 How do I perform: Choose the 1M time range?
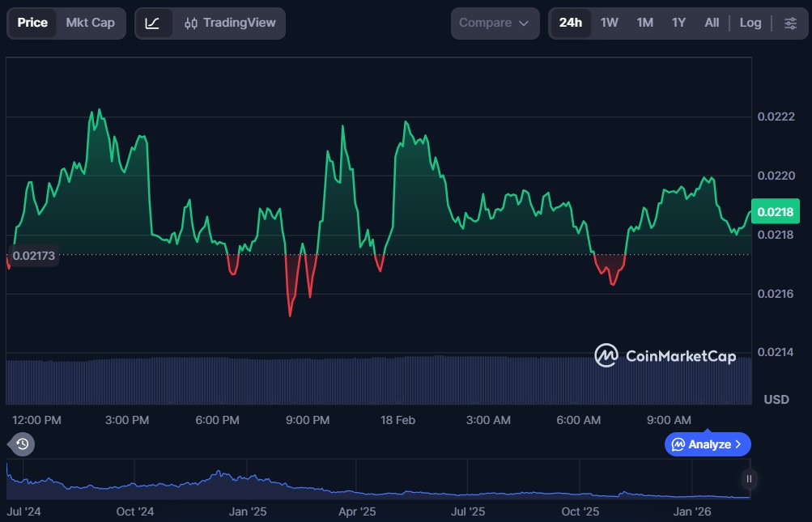click(644, 23)
